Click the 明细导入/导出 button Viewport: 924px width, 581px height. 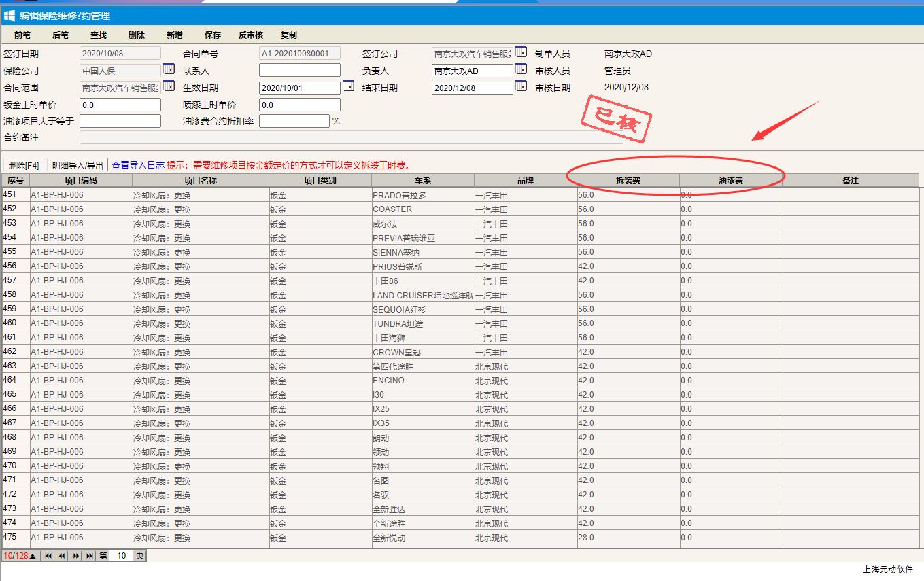pos(78,165)
